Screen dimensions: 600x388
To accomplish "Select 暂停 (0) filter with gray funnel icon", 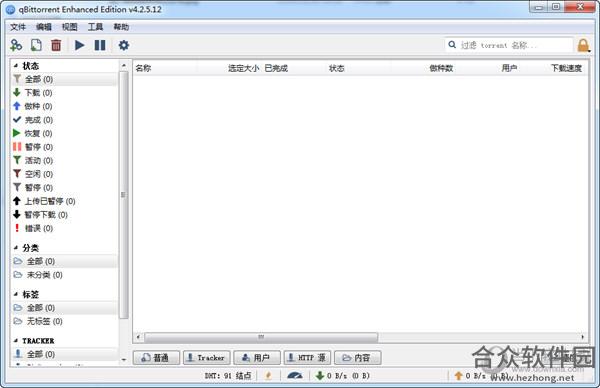I will pos(64,187).
